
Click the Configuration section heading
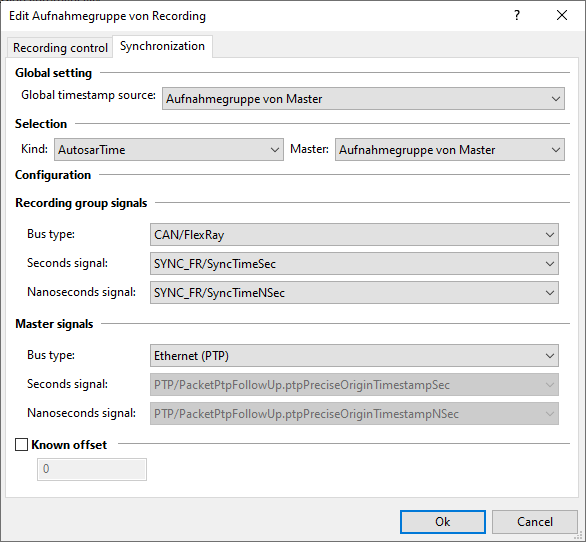pyautogui.click(x=53, y=175)
